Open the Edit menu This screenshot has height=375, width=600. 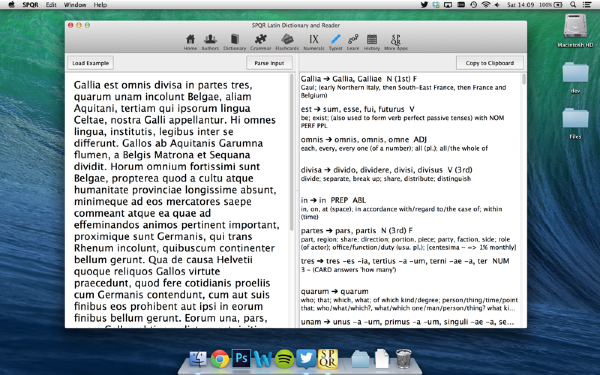coord(51,5)
